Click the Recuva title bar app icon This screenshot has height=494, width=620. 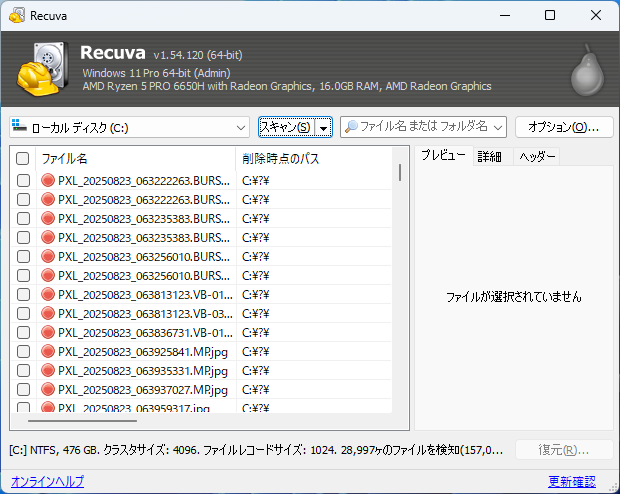coord(16,16)
